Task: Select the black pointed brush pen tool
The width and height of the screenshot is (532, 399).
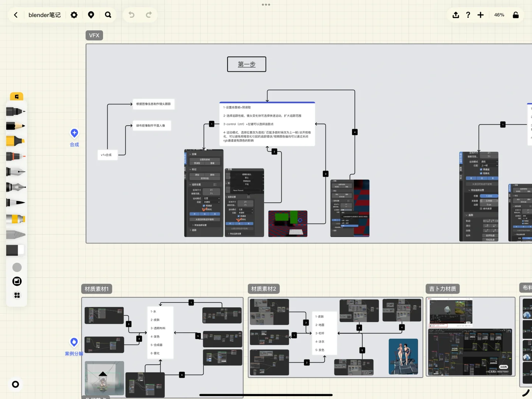Action: pyautogui.click(x=16, y=202)
